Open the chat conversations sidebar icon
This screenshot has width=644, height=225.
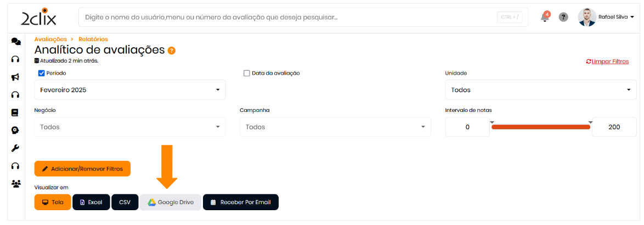pyautogui.click(x=16, y=41)
